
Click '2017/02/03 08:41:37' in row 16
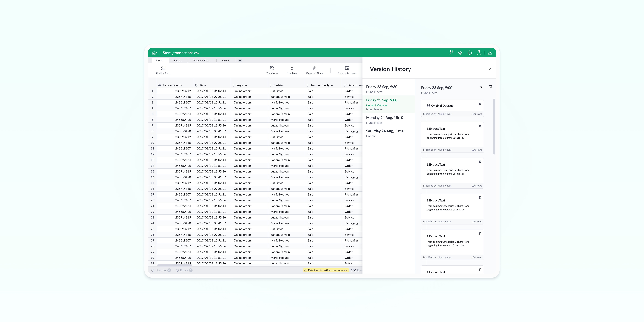click(x=212, y=177)
